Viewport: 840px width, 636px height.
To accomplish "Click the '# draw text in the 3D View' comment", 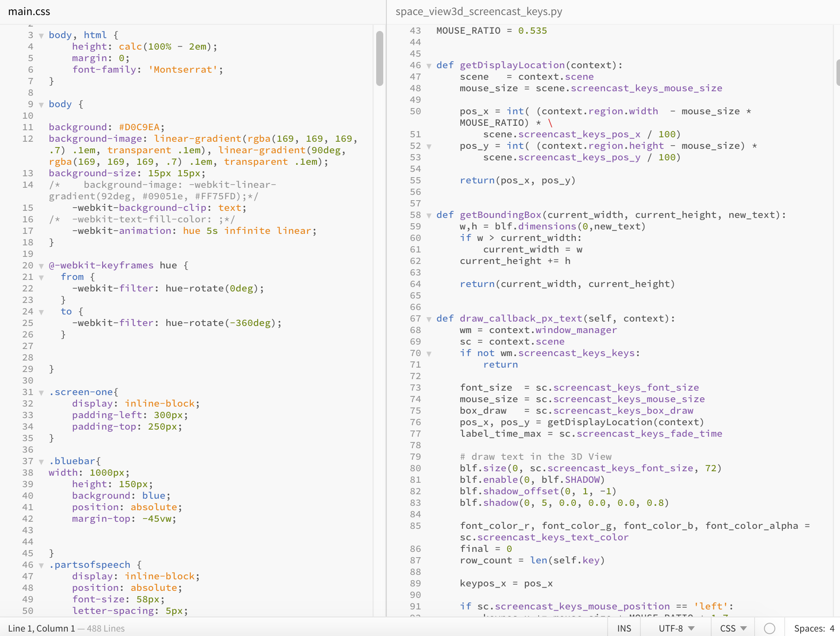I will [536, 457].
